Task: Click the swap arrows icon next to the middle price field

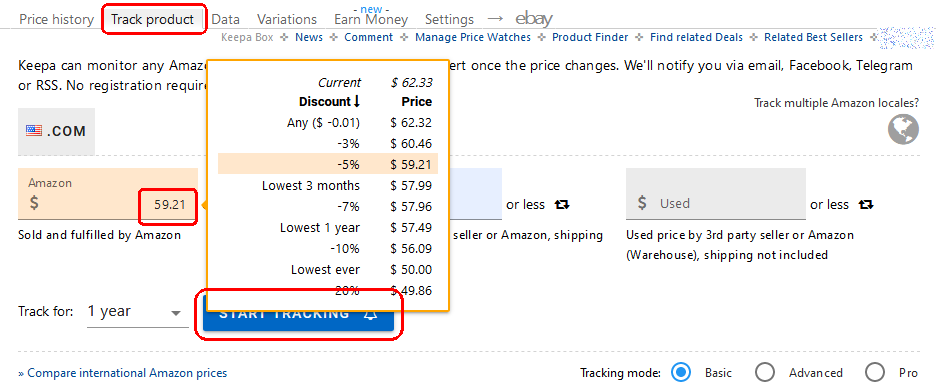Action: [562, 205]
